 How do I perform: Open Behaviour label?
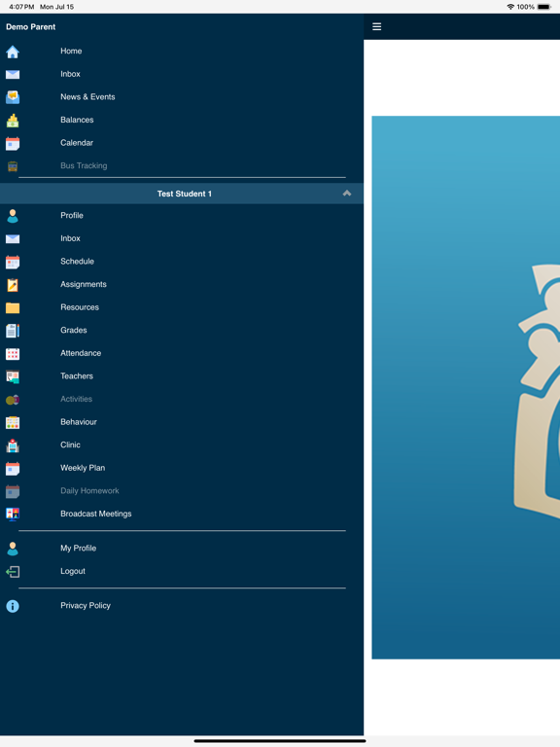[79, 421]
